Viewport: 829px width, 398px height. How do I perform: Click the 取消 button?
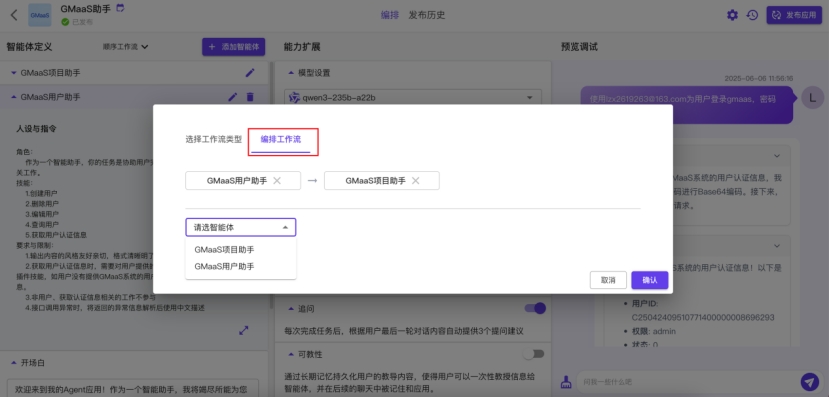(x=608, y=280)
